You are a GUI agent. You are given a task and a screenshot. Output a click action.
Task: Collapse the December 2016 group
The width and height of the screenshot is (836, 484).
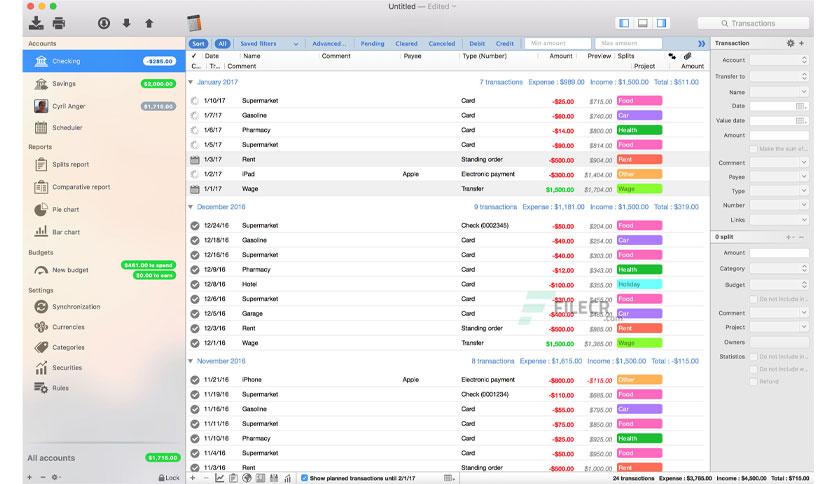(190, 207)
